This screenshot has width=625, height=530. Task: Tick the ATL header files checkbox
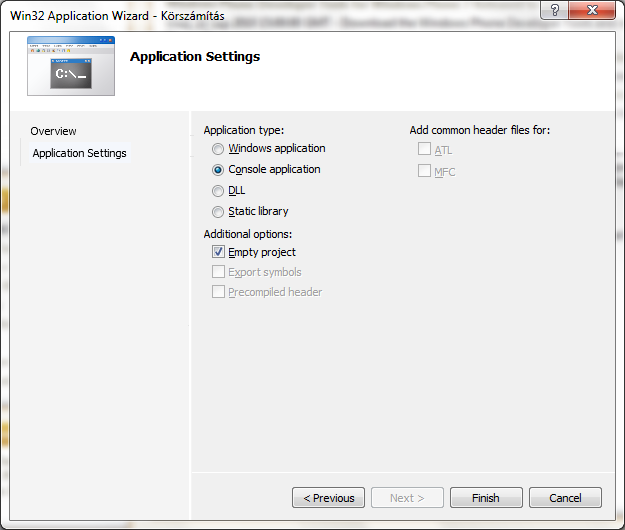pyautogui.click(x=424, y=149)
